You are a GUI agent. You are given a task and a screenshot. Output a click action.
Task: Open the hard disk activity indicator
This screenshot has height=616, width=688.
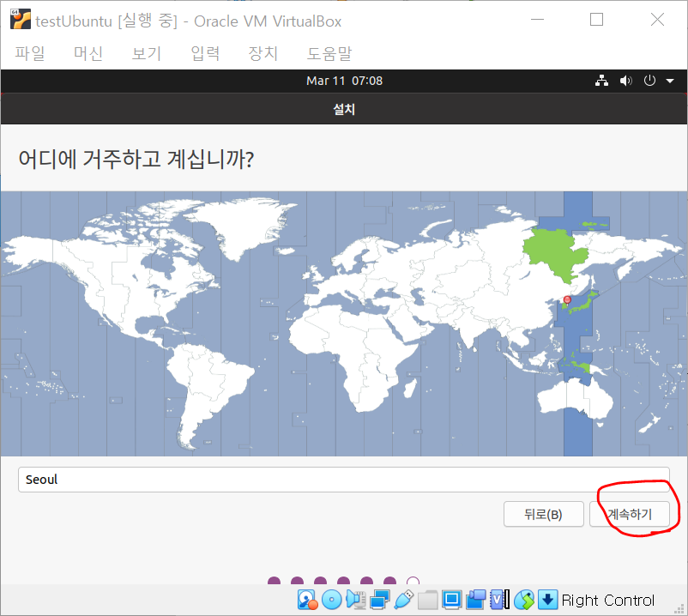pyautogui.click(x=308, y=600)
